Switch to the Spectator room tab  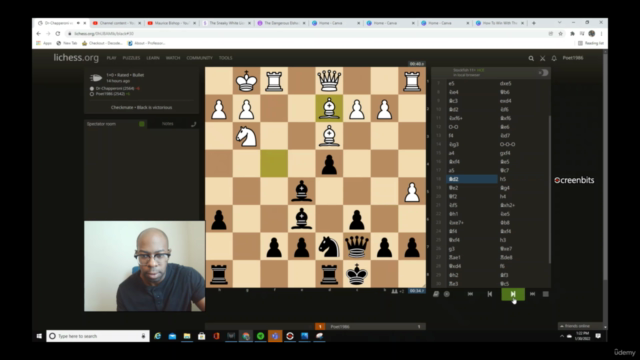[x=101, y=124]
